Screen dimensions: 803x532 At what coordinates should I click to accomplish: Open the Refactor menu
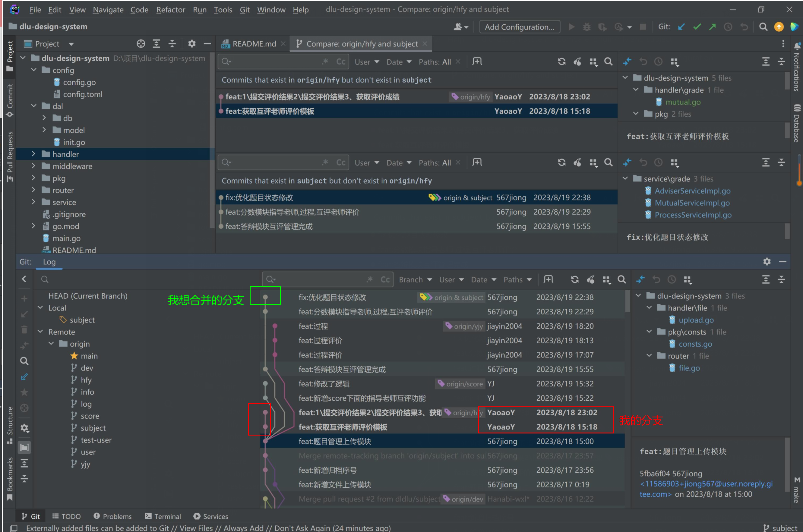pos(170,10)
